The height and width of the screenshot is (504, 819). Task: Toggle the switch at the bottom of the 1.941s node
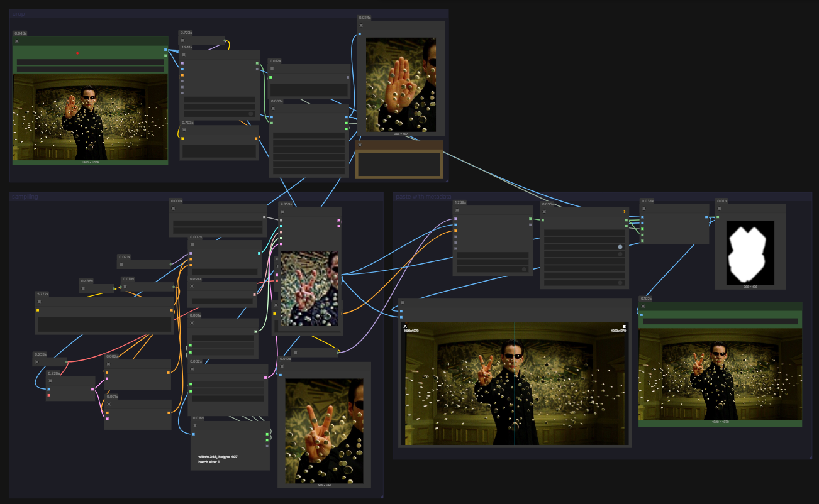pyautogui.click(x=250, y=114)
